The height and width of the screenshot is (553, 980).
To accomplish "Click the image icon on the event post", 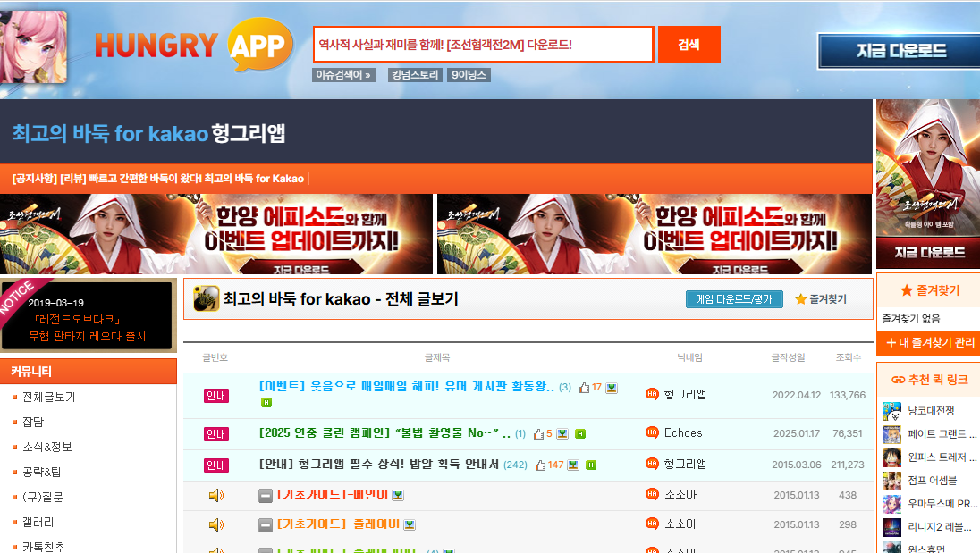I will point(612,388).
